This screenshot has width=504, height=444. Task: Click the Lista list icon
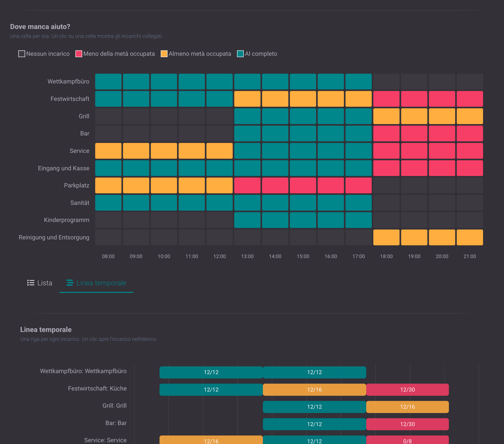click(x=31, y=283)
